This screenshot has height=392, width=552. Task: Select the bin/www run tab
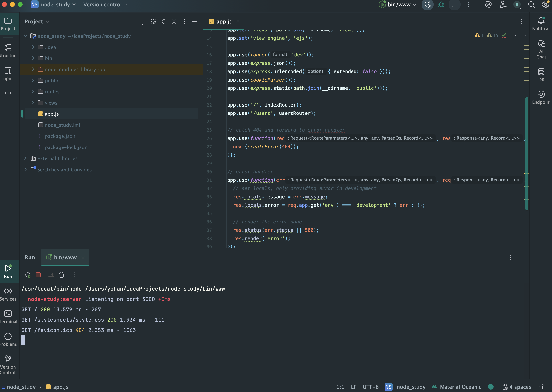click(65, 257)
